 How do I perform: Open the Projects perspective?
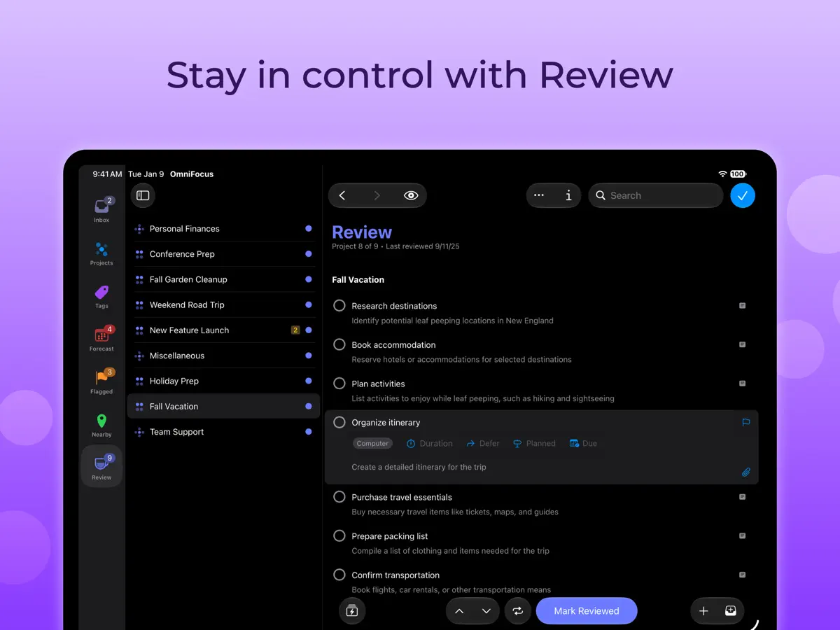tap(101, 253)
